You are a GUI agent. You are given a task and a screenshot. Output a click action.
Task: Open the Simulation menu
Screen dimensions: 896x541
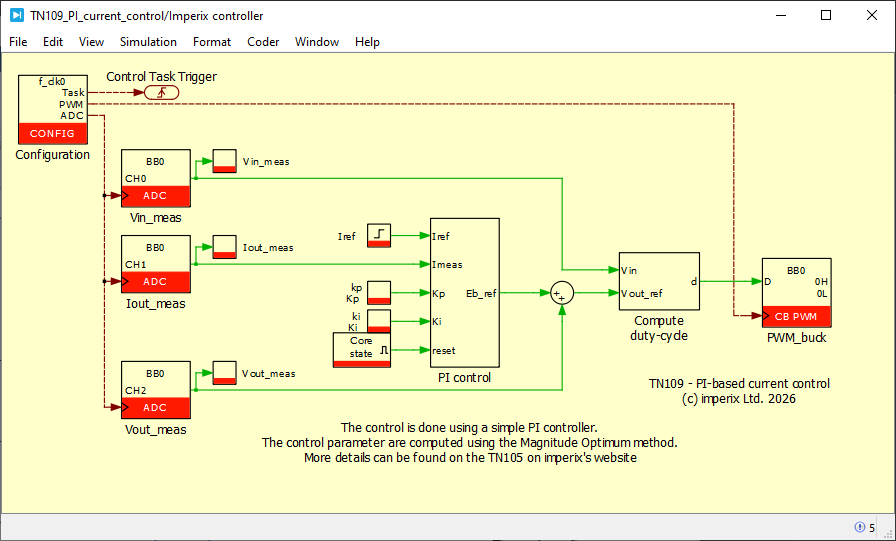[148, 42]
